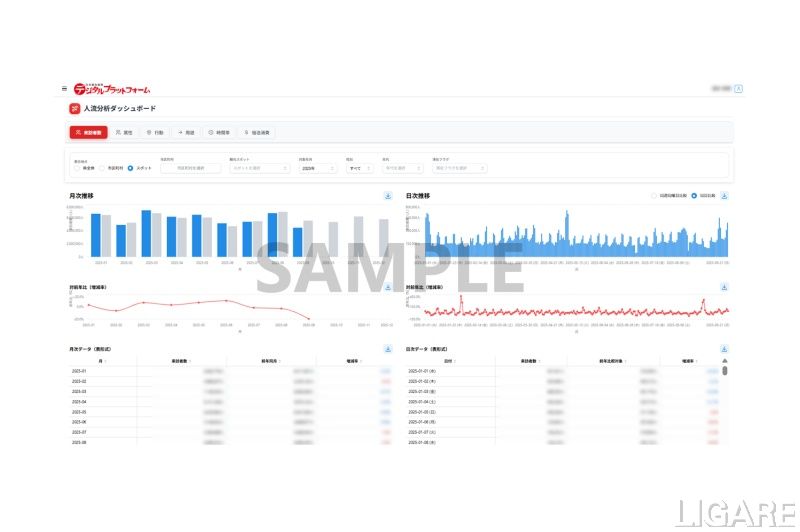800x532 pixels.
Task: Click the デジタルプラットフォーム logo link
Action: (x=112, y=89)
